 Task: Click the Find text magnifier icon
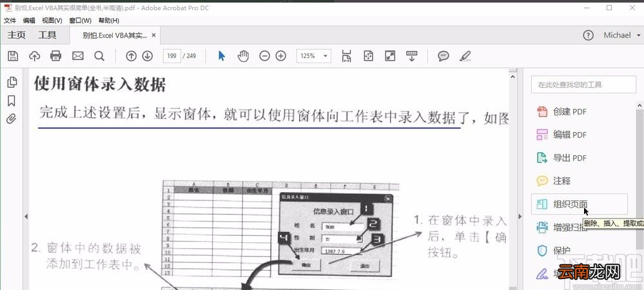99,56
